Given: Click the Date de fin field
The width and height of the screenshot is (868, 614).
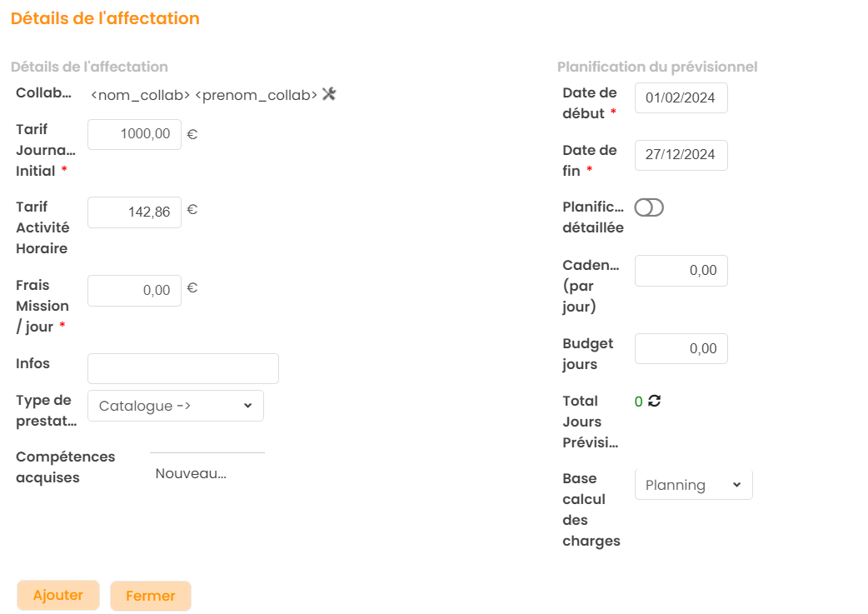Looking at the screenshot, I should pyautogui.click(x=681, y=155).
